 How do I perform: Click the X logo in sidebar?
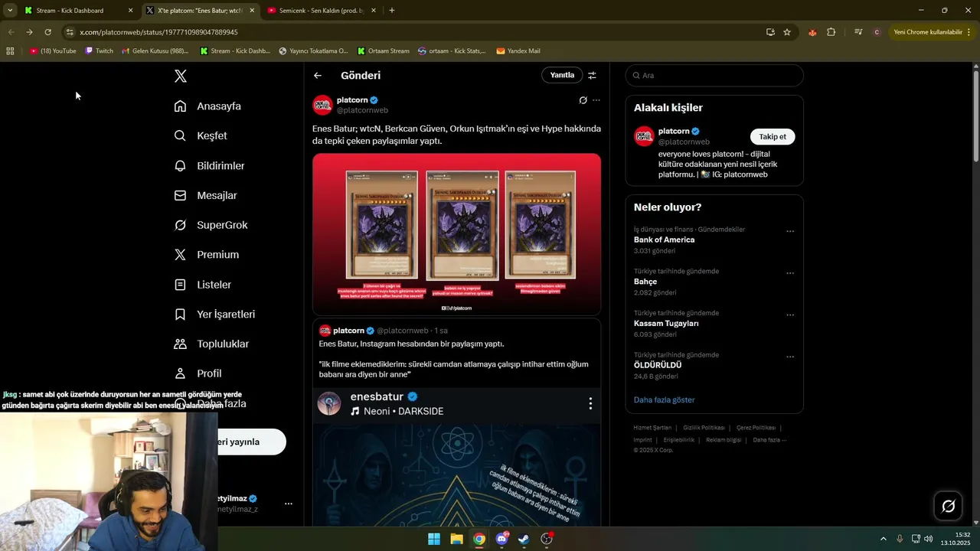pos(180,76)
